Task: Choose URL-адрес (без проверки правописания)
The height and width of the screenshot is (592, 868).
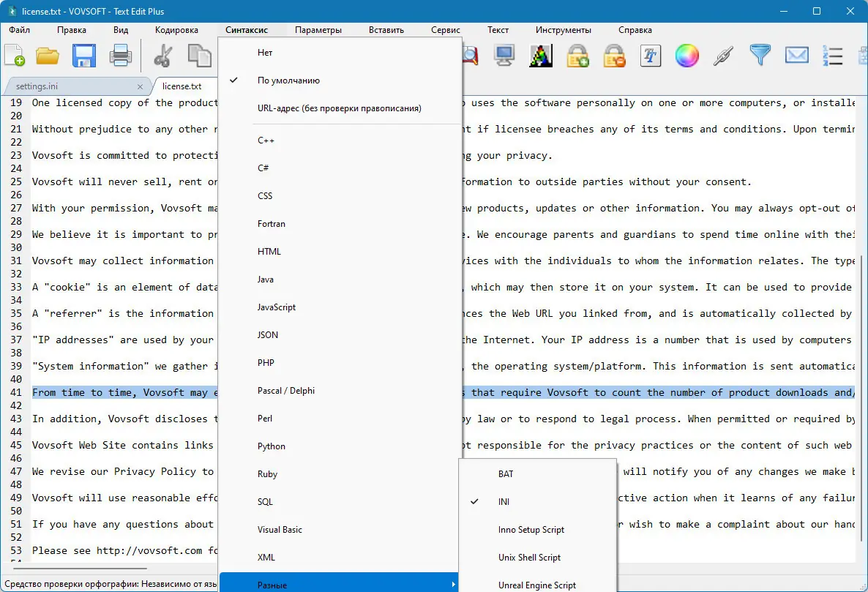Action: (340, 108)
